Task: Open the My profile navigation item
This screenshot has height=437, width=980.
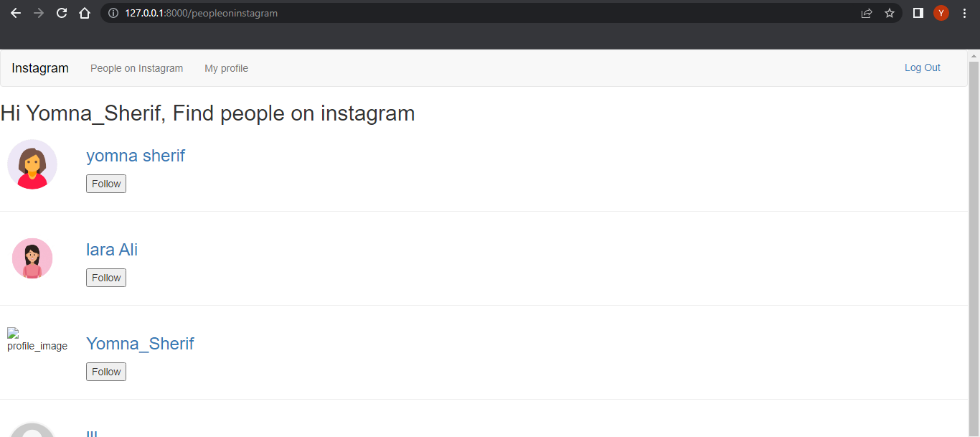Action: (226, 68)
